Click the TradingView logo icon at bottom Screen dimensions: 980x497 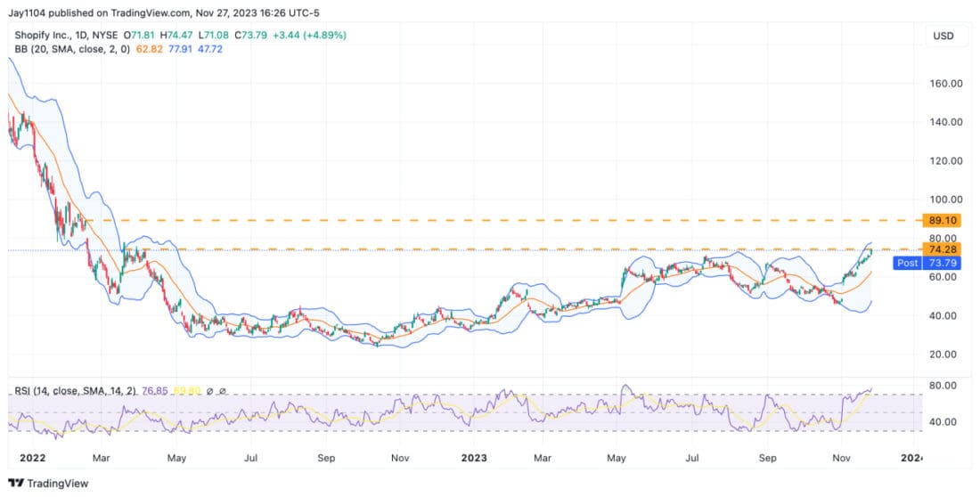point(18,485)
